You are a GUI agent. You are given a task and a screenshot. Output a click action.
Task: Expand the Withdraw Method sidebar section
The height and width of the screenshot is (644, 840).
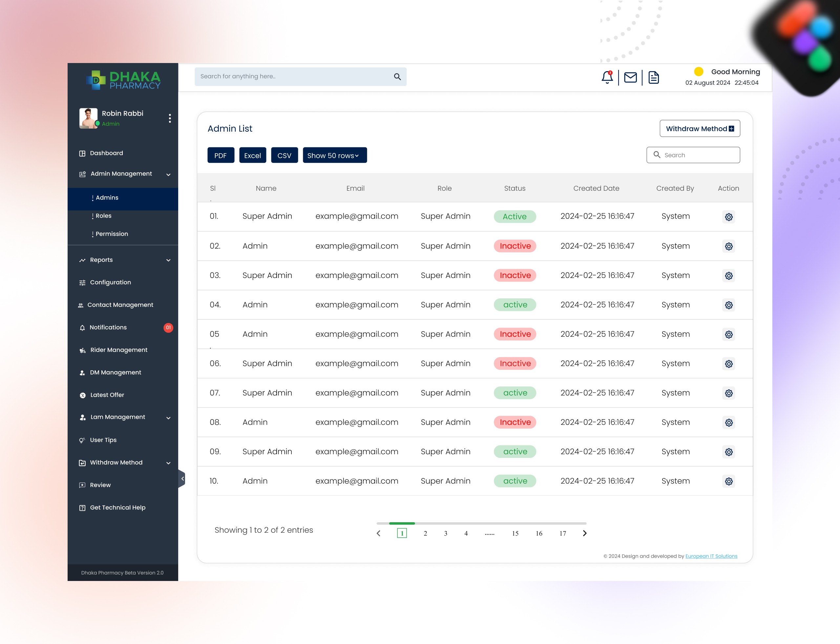point(168,463)
